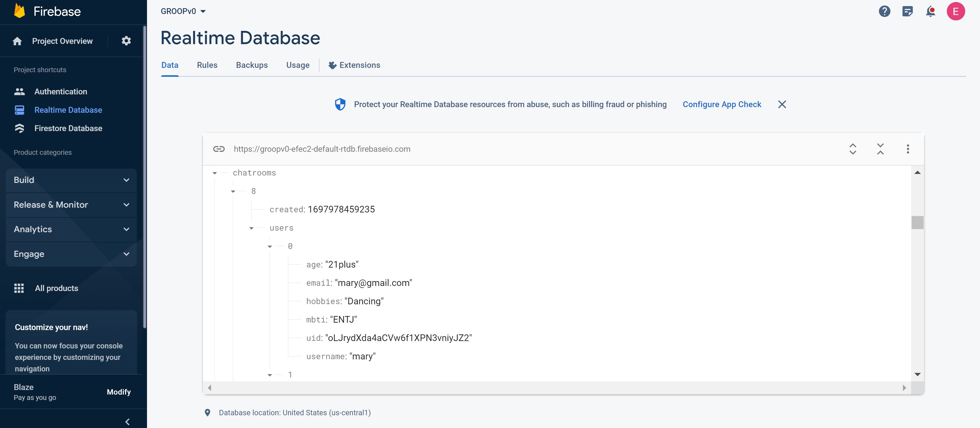Click Modify next to Blaze plan
980x428 pixels.
tap(118, 392)
